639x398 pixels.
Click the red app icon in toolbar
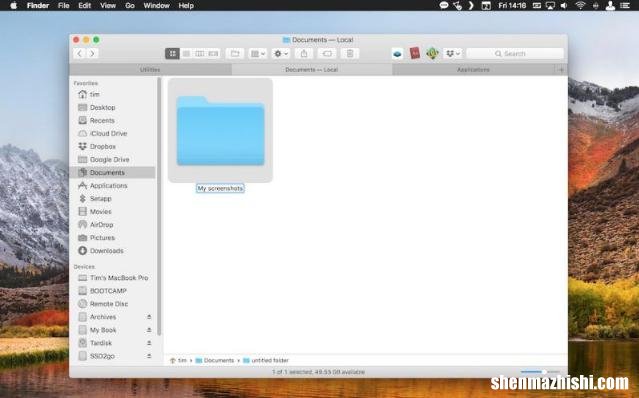(x=414, y=53)
